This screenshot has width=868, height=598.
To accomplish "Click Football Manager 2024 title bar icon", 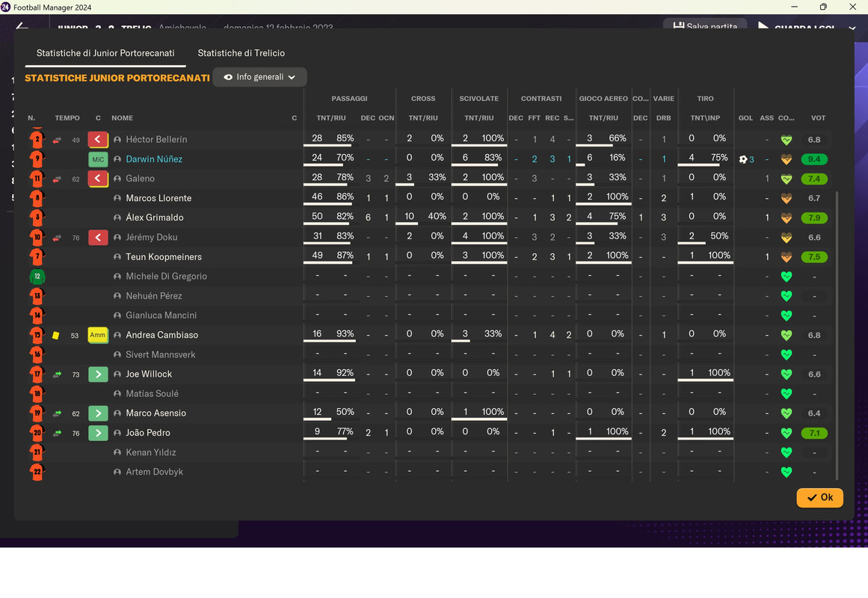I will (5, 7).
